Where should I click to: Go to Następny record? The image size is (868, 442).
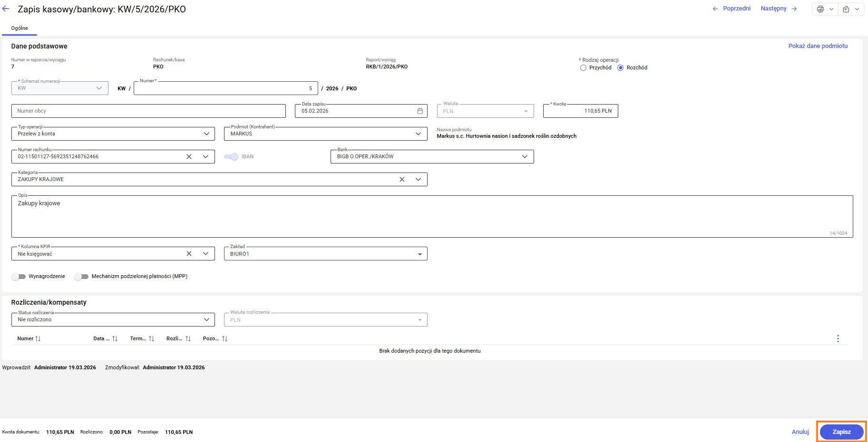point(778,9)
